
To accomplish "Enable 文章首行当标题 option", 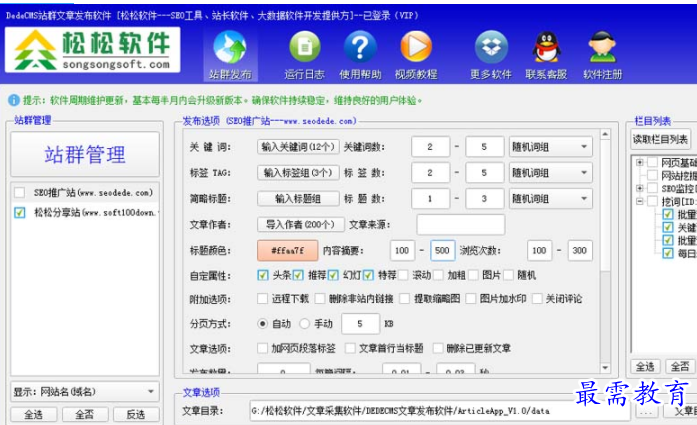I will pos(350,348).
